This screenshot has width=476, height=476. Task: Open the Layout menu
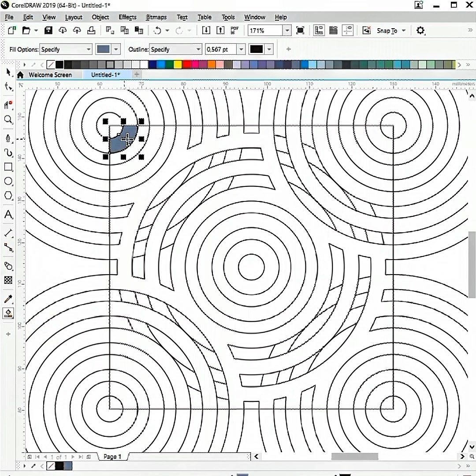coord(74,17)
